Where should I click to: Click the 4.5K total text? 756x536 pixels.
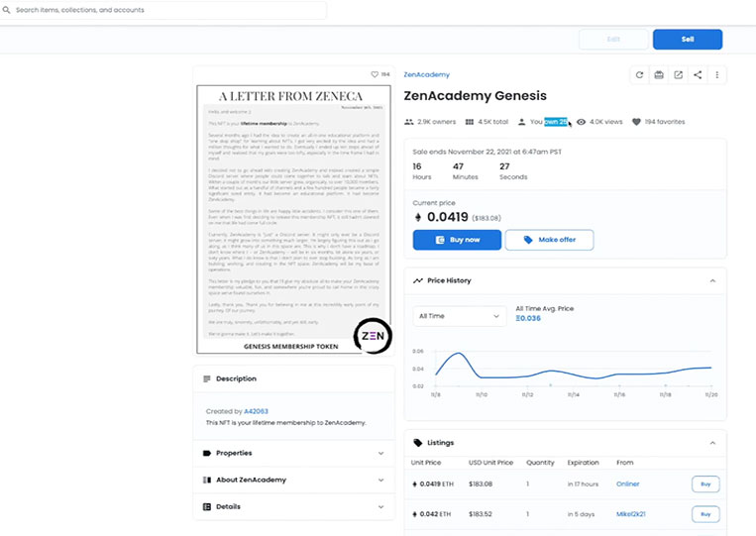click(492, 122)
